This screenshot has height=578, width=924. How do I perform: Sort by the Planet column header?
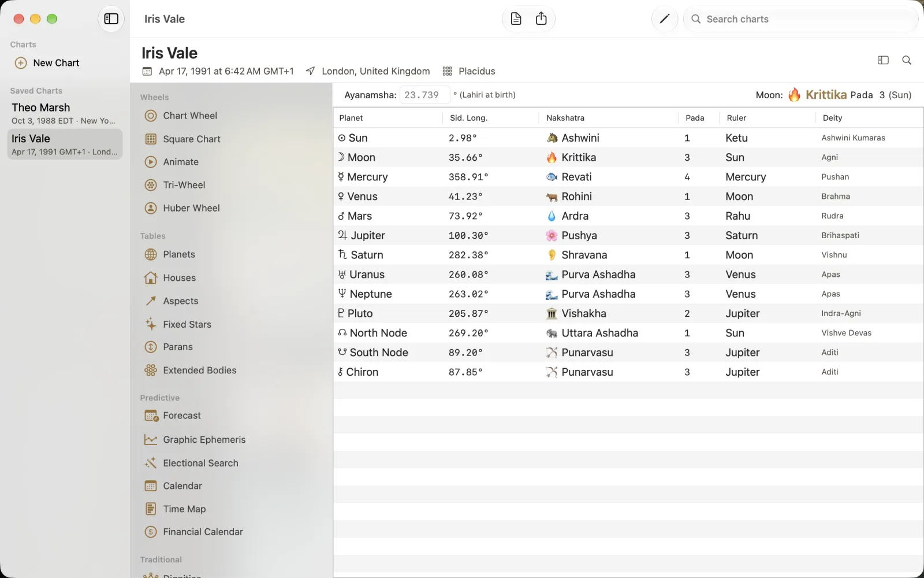(388, 118)
